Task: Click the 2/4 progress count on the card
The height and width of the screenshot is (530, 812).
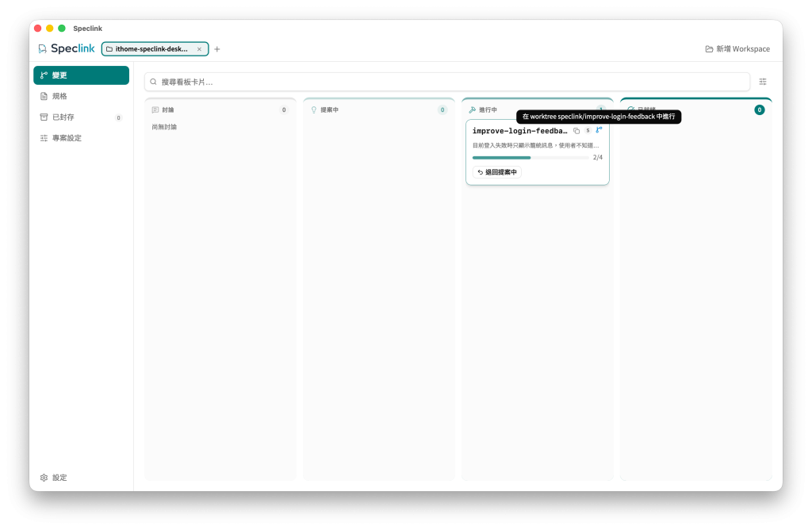Action: click(598, 158)
